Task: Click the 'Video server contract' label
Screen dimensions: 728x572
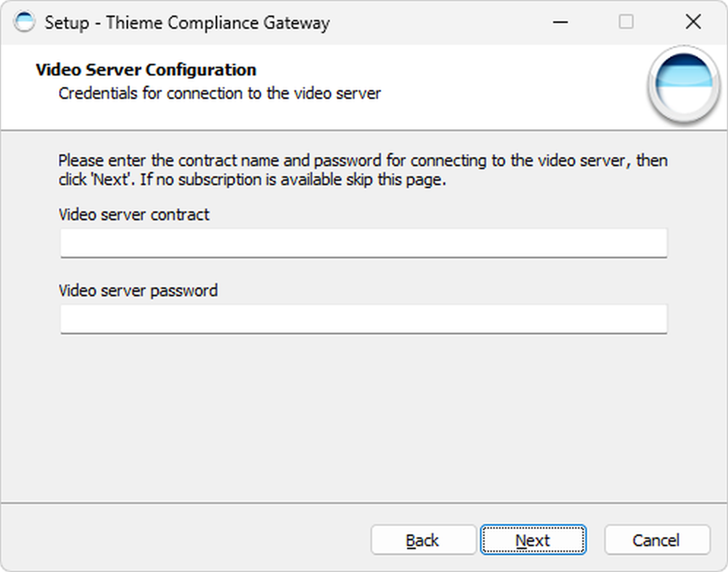Action: point(134,214)
